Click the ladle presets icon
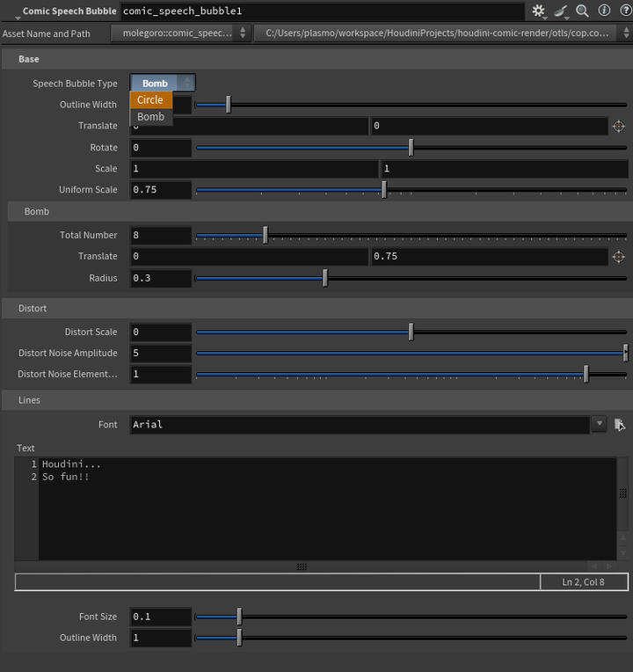Viewport: 633px width, 672px height. click(x=561, y=11)
